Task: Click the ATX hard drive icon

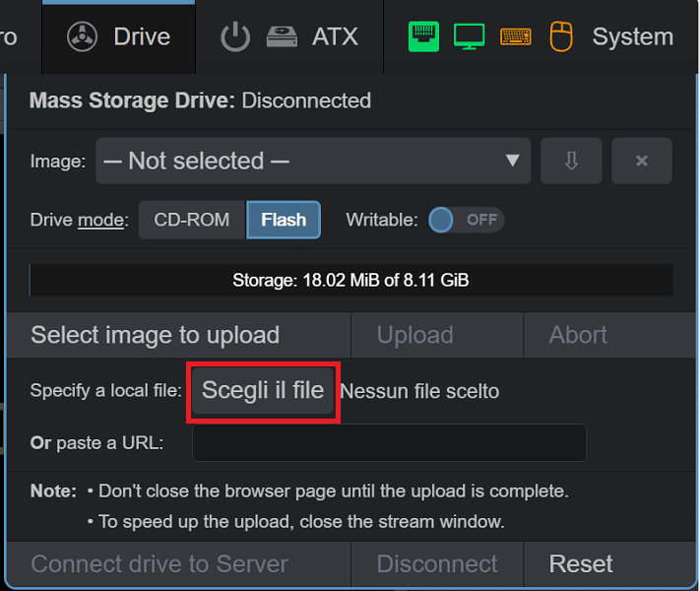Action: pyautogui.click(x=282, y=37)
